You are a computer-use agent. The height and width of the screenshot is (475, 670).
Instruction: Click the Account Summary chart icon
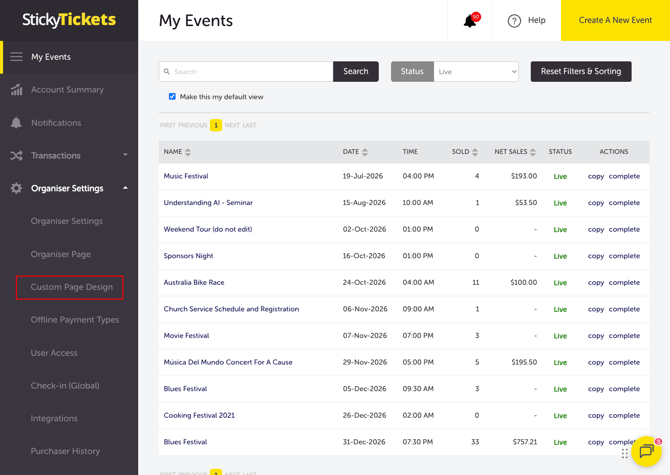pos(16,90)
